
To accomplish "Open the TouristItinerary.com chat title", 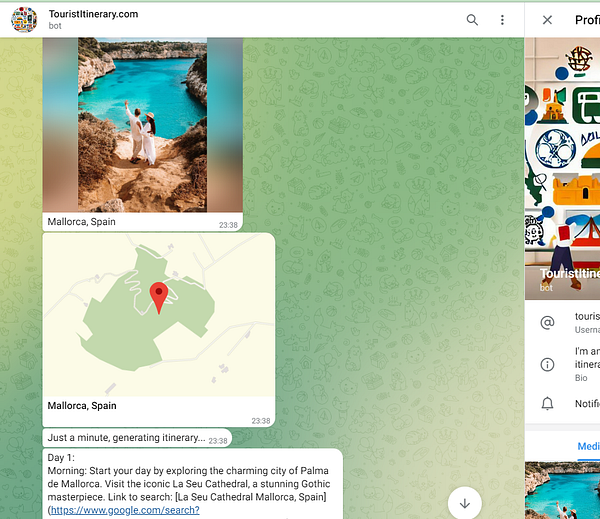I will click(x=93, y=14).
